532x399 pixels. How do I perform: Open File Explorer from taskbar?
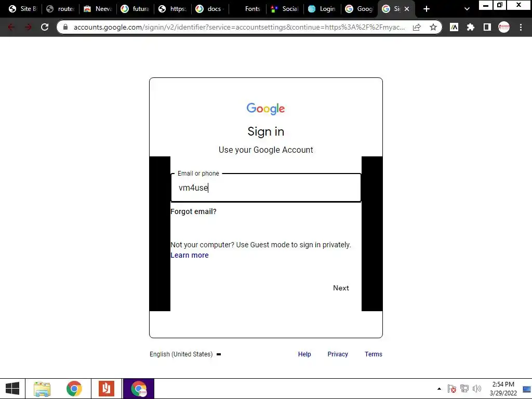[x=42, y=389]
